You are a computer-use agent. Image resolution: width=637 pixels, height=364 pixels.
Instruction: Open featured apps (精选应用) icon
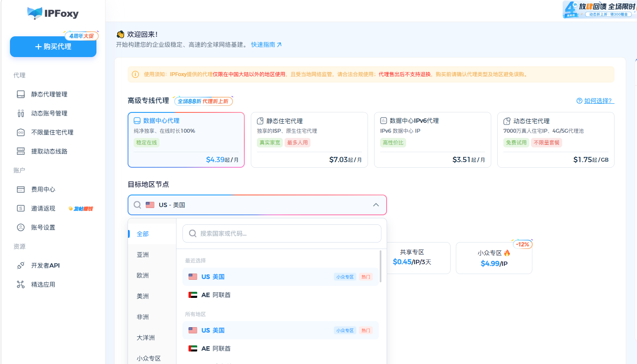[x=21, y=284]
